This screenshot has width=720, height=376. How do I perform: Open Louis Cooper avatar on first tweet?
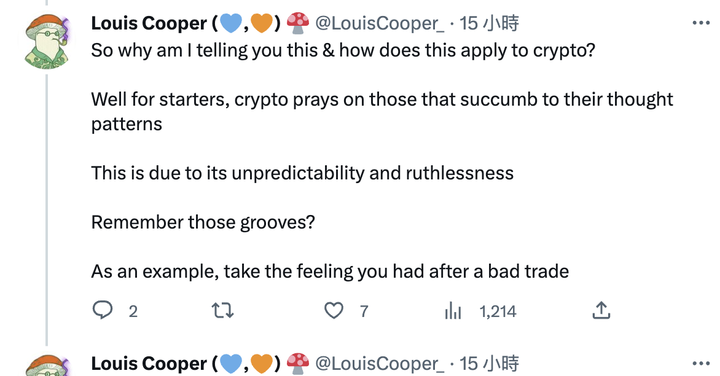[46, 41]
